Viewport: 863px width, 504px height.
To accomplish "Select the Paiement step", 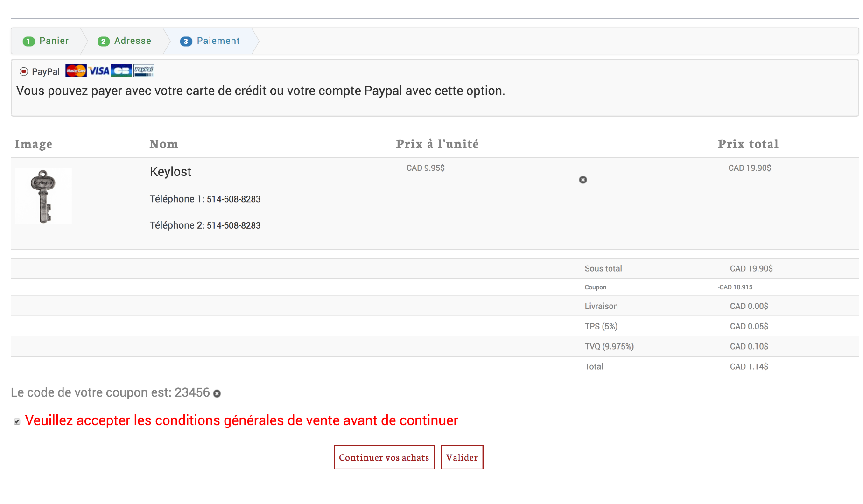I will [210, 41].
